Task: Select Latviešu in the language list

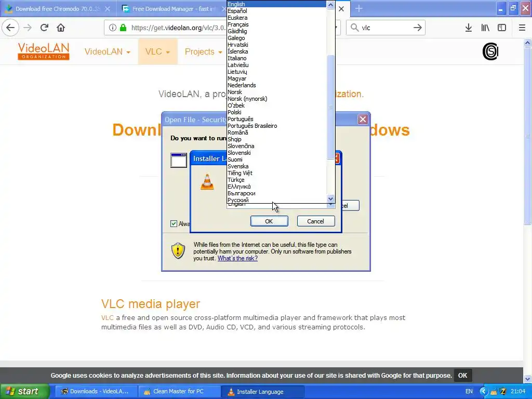Action: [x=276, y=65]
